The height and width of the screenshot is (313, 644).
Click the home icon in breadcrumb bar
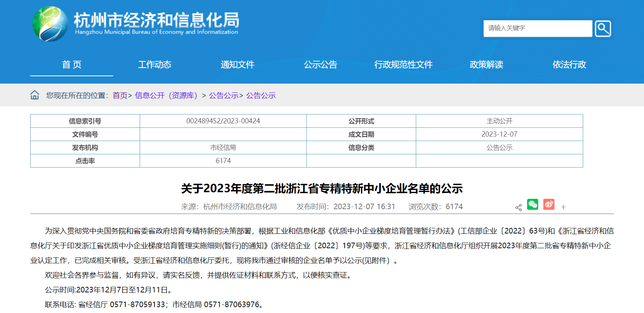coord(35,95)
